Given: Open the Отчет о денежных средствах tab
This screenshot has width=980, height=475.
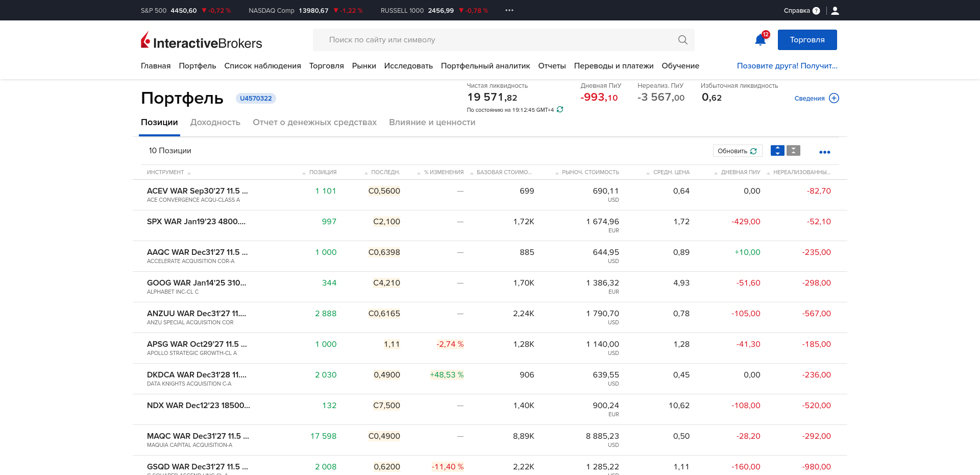Looking at the screenshot, I should click(x=314, y=123).
